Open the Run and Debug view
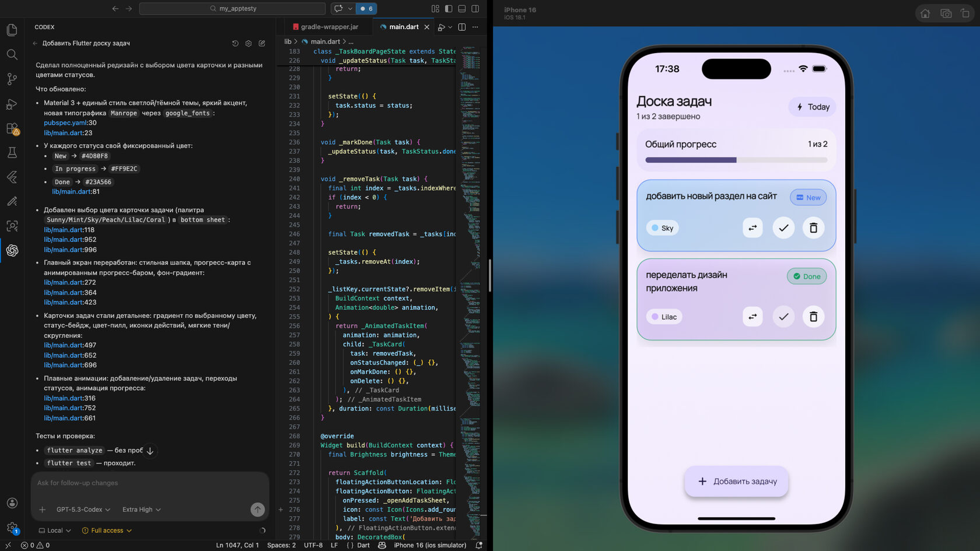Viewport: 980px width, 551px height. 12,104
